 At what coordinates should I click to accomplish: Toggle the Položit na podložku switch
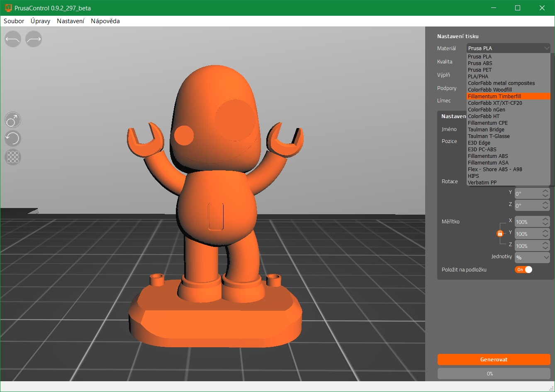pos(523,270)
